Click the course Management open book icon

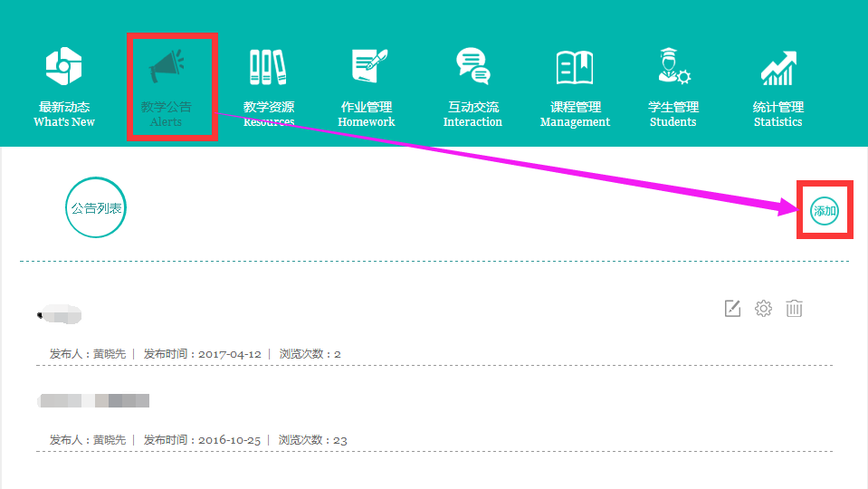pos(575,66)
